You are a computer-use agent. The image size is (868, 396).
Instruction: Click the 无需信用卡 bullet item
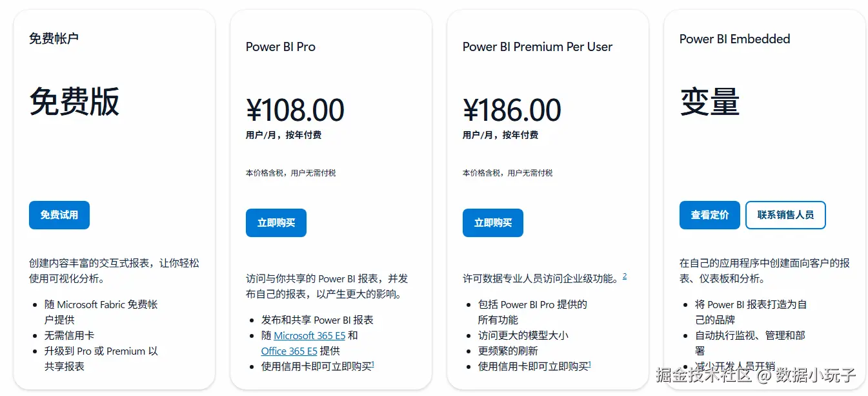69,336
